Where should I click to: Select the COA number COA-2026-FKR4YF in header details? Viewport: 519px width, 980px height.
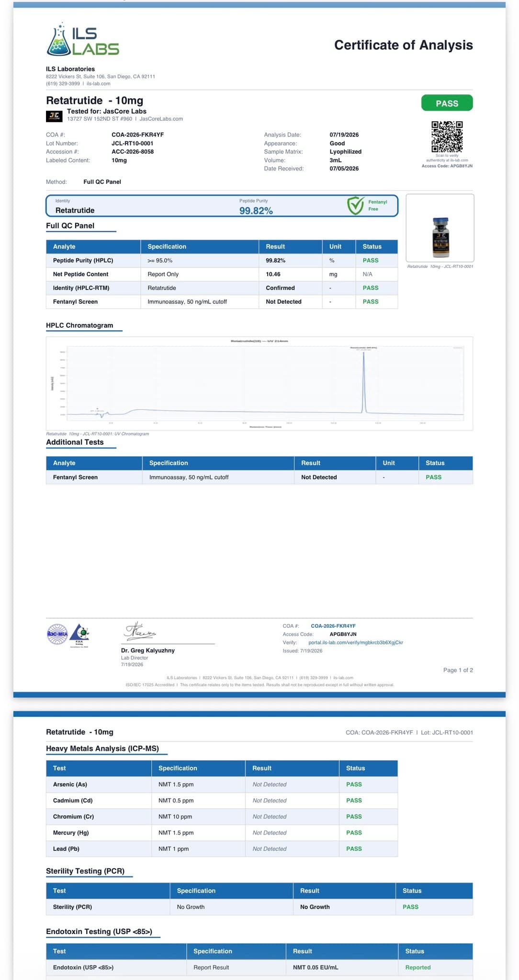click(x=138, y=135)
